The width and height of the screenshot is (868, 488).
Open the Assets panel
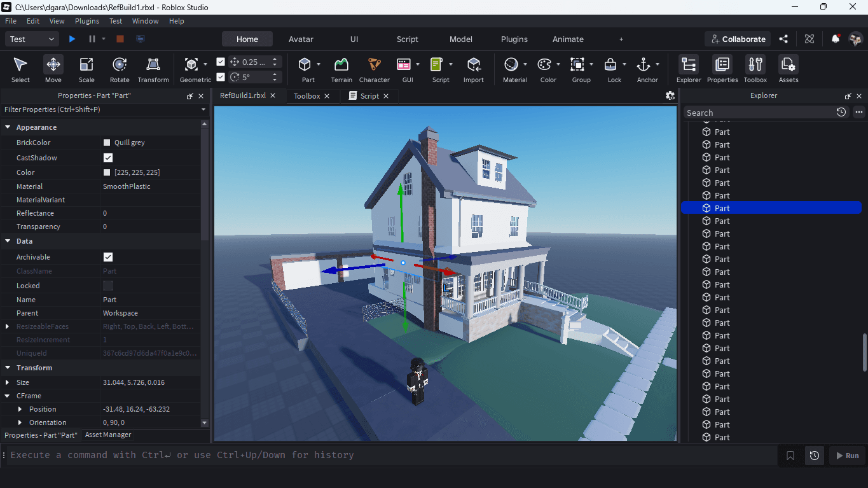(x=789, y=69)
